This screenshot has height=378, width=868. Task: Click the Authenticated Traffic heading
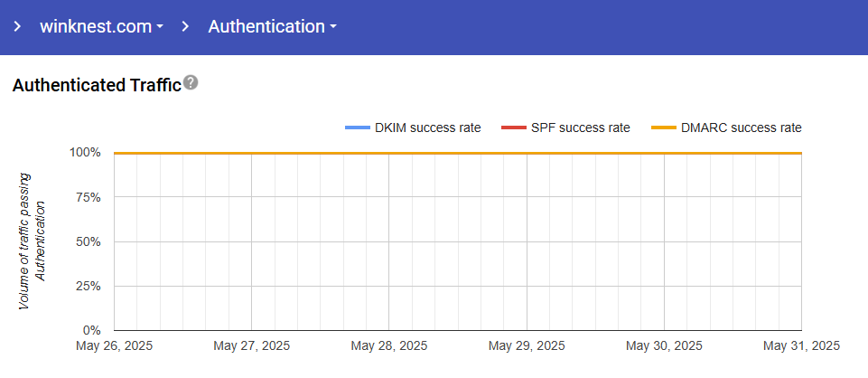click(97, 86)
